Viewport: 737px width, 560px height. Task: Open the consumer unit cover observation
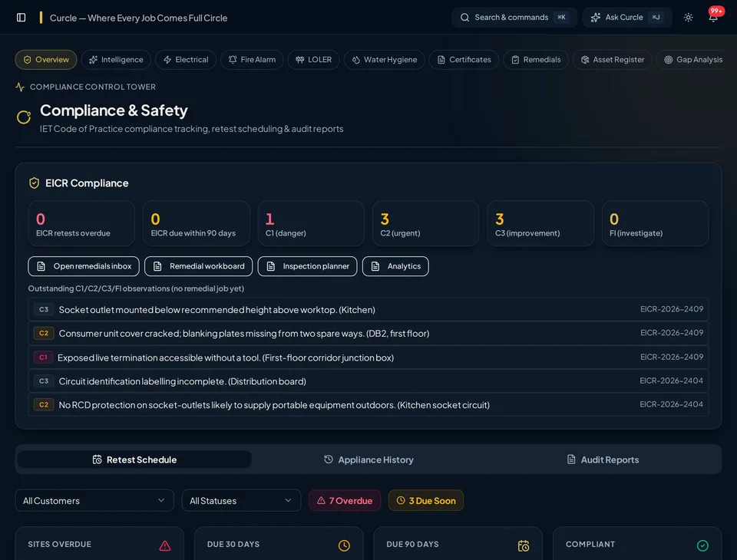pos(368,333)
